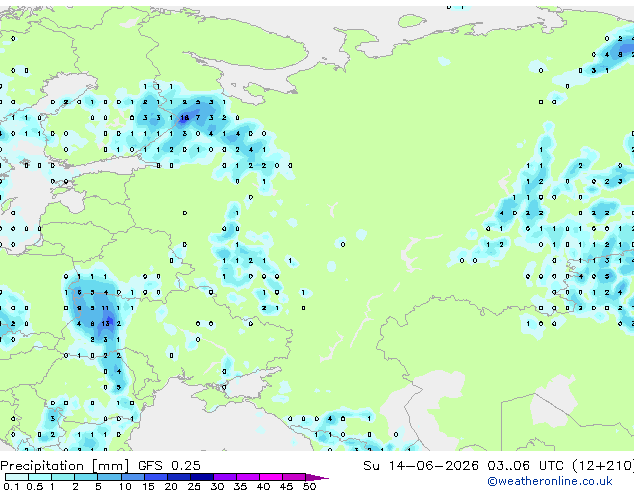Screen dimensions: 634x490
Task: Pick the 0.1–0.5 mm legend swatch
Action: 17,477
